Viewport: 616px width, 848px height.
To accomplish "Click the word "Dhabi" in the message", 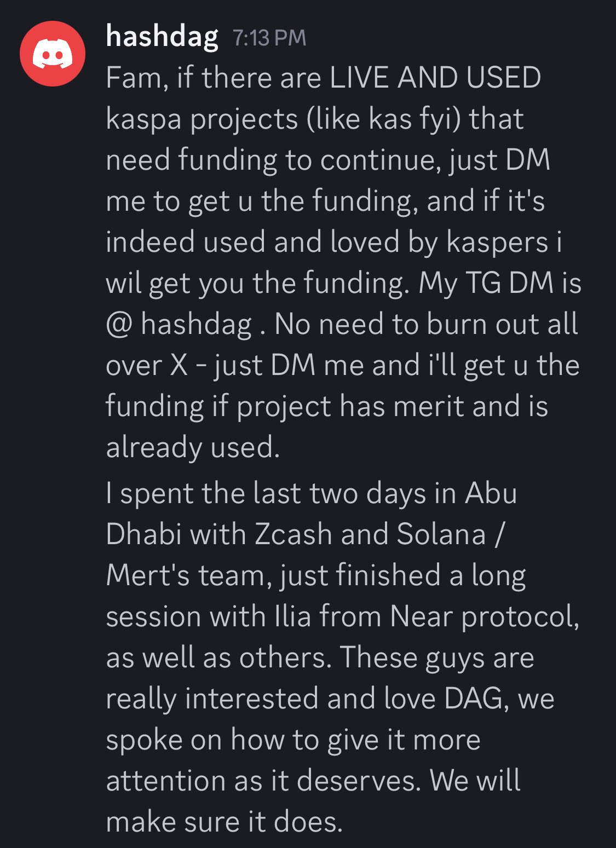I will coord(143,534).
